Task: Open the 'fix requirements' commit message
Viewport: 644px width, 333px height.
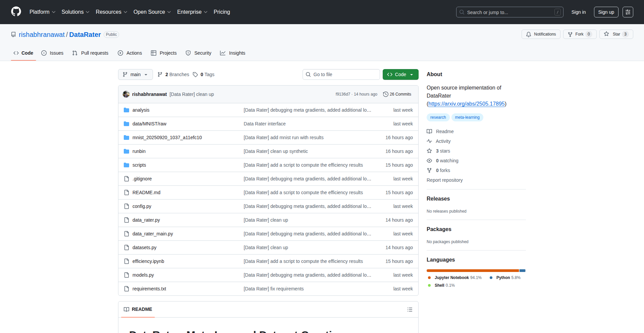Action: [x=274, y=289]
